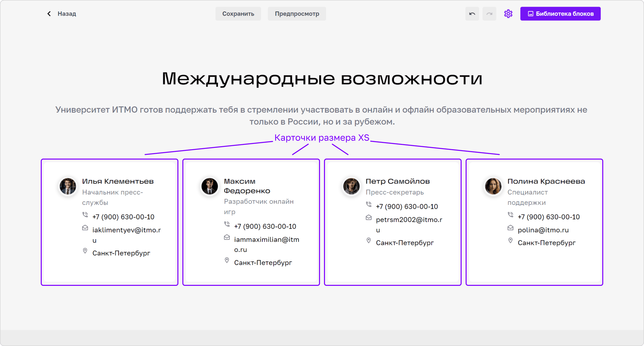Image resolution: width=644 pixels, height=346 pixels.
Task: Click the email petrsm2002@itmo.ru
Action: (409, 225)
